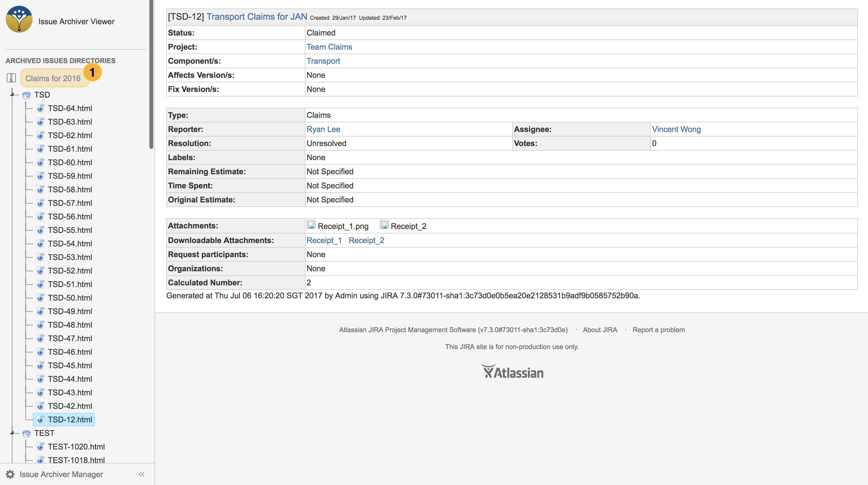Click the Receipt_2 image icon in Attachments

click(384, 225)
